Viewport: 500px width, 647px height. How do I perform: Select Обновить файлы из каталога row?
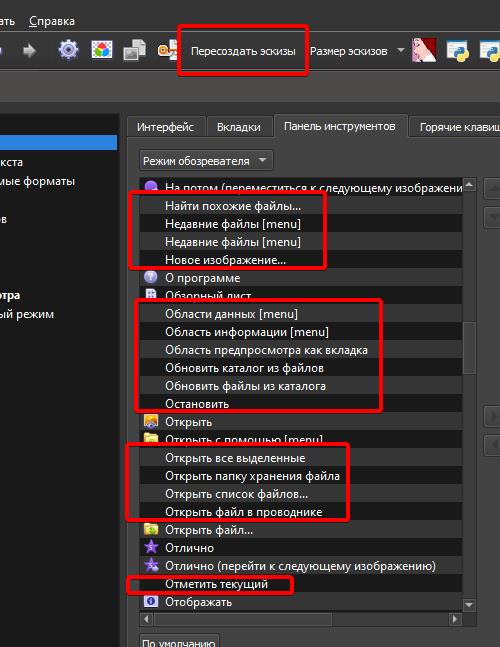[x=301, y=386]
